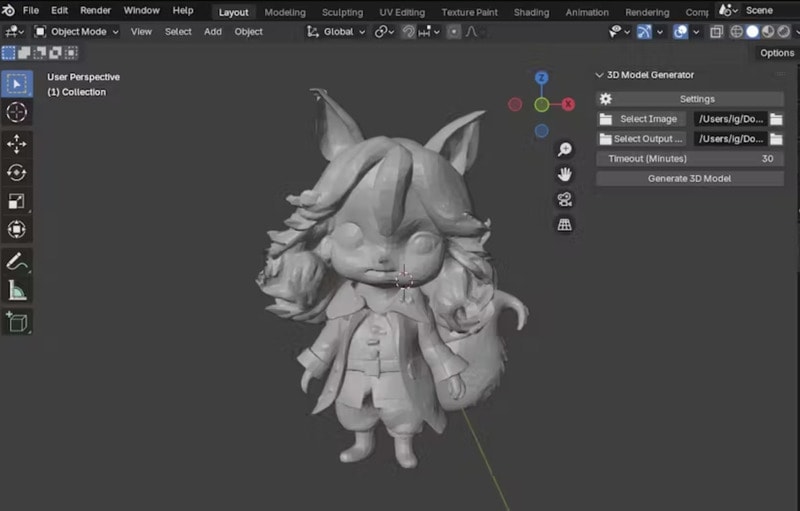Viewport: 800px width, 511px height.
Task: Click the Timeout (Minutes) value slider
Action: 689,158
